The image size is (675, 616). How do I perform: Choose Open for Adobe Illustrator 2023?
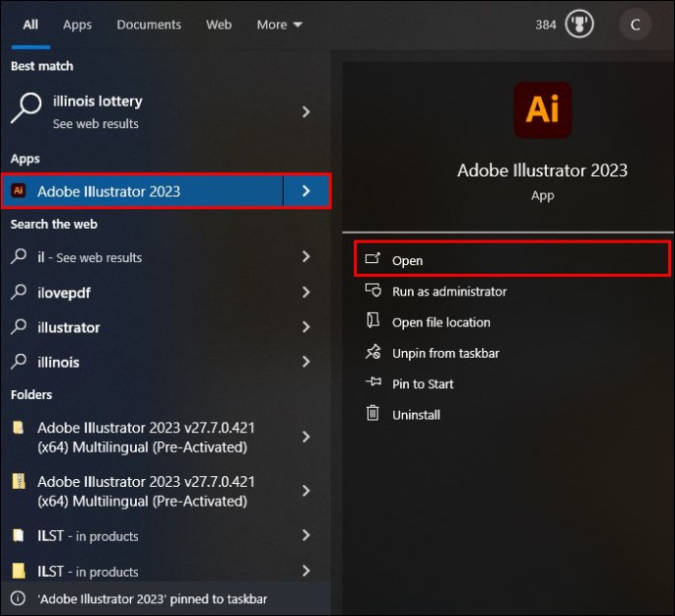tap(407, 261)
